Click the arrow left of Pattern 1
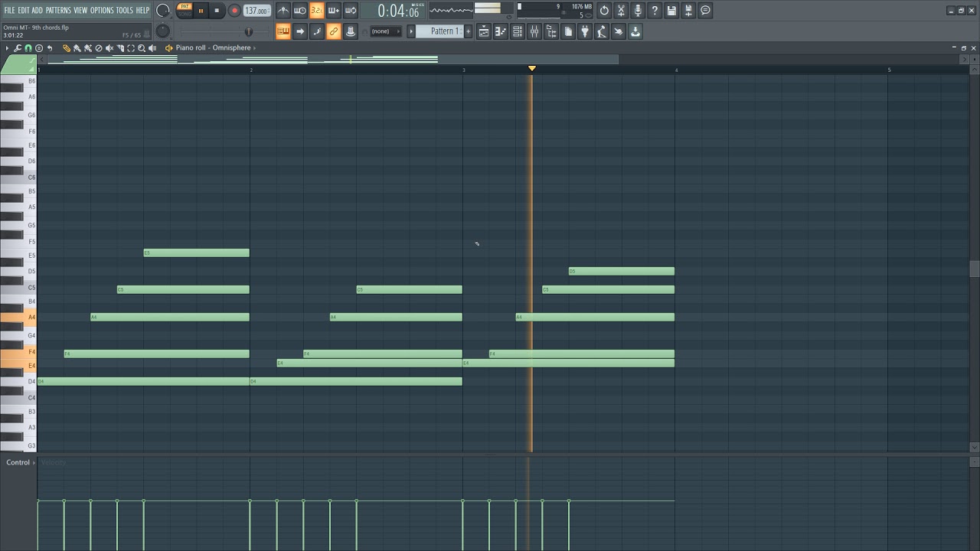Viewport: 980px width, 551px height. pos(411,31)
